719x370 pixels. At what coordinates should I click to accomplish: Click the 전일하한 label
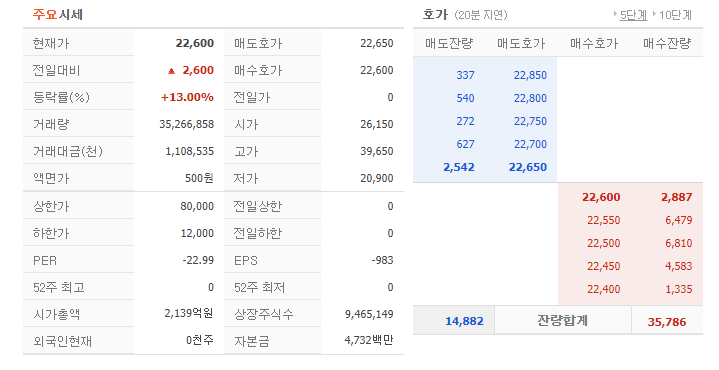(x=258, y=233)
